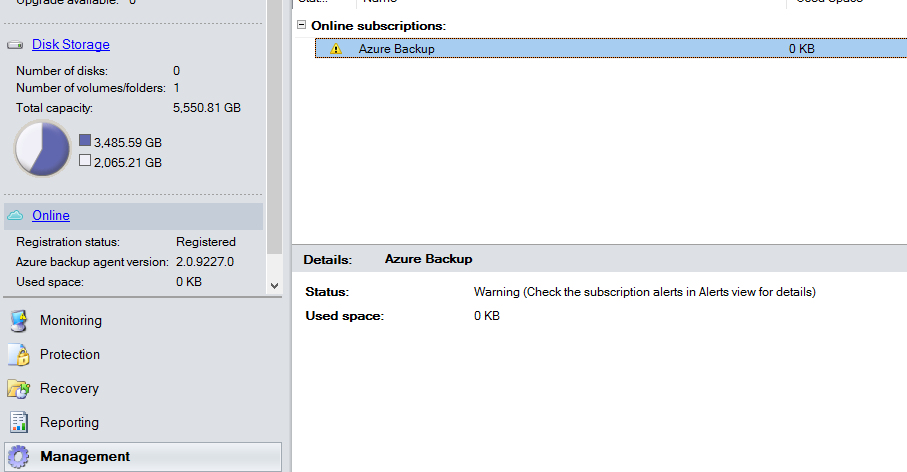Click the Protection padlock icon
This screenshot has width=907, height=472.
point(19,355)
